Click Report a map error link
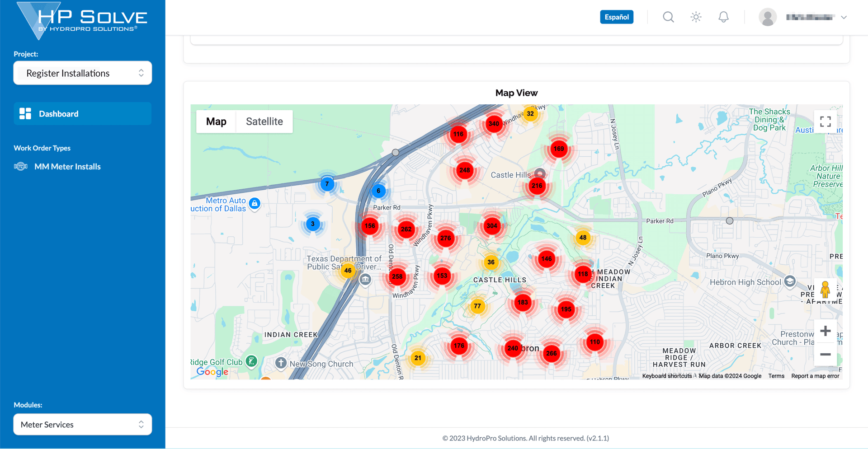The image size is (868, 449). tap(815, 376)
